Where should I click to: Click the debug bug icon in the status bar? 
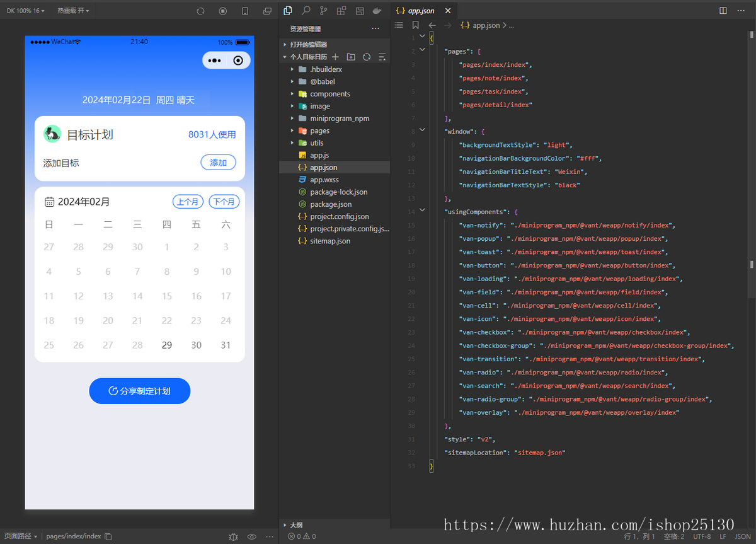point(233,536)
